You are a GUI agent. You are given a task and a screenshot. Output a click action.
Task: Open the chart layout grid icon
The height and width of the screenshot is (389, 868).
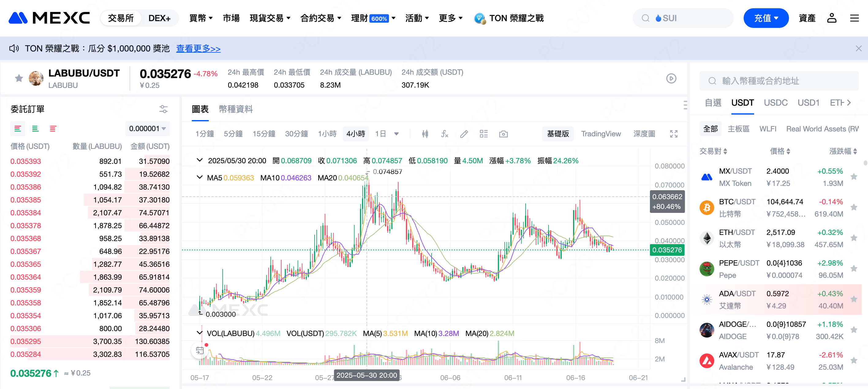pyautogui.click(x=484, y=134)
